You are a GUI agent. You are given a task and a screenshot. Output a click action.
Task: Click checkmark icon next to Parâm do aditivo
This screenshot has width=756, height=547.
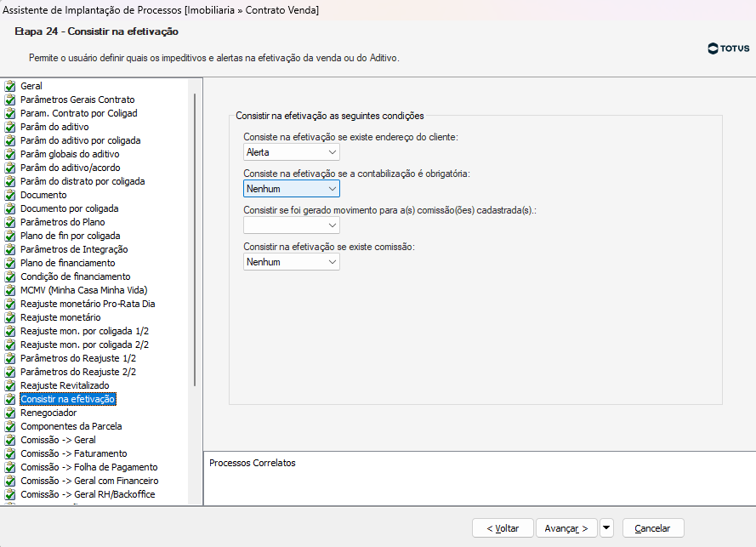[x=10, y=127]
